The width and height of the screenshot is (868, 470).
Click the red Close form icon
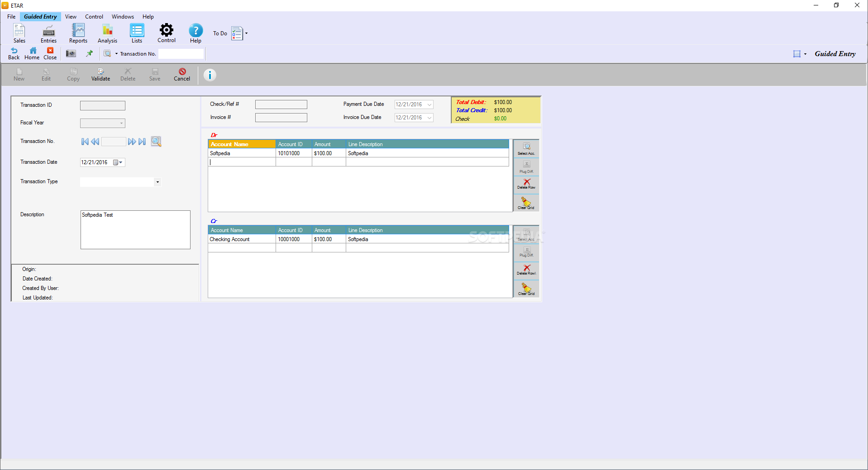click(x=50, y=51)
